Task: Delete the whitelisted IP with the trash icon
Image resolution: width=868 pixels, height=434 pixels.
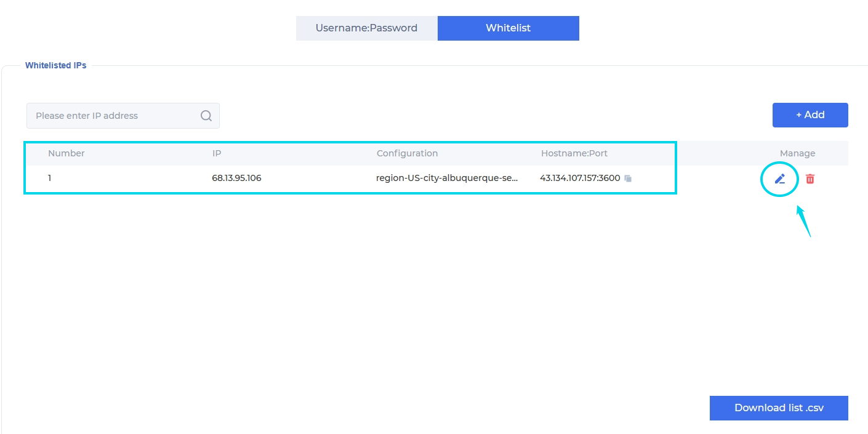Action: 810,179
